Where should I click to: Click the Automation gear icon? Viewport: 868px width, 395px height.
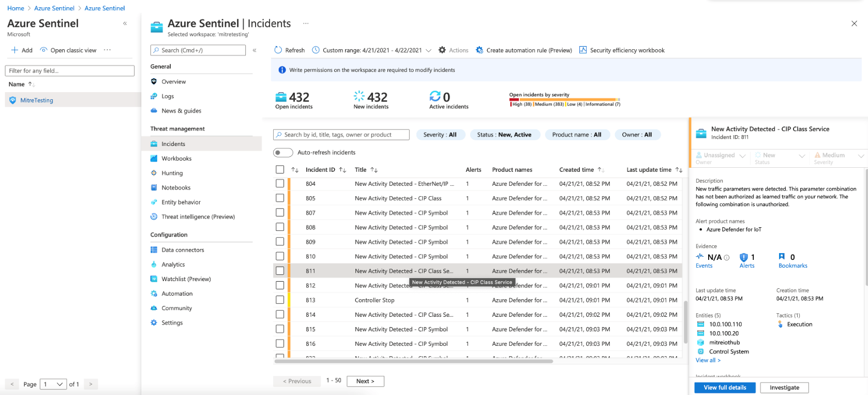pyautogui.click(x=154, y=293)
